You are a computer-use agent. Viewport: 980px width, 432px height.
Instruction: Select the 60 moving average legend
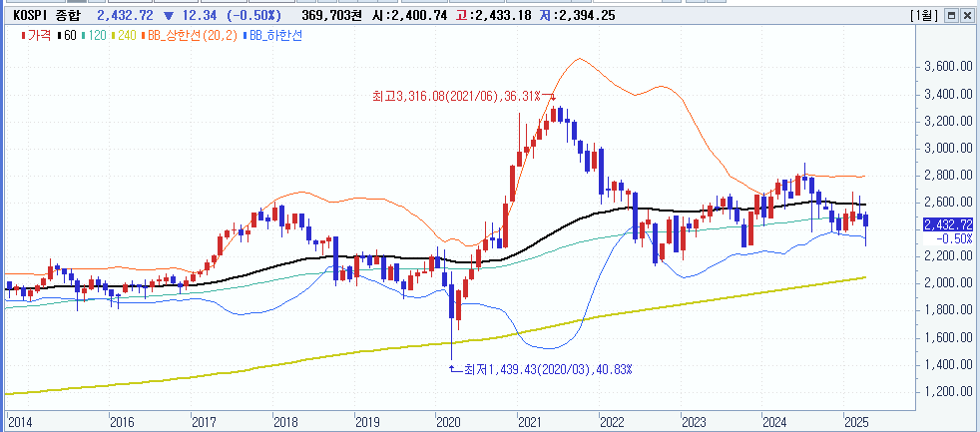click(x=68, y=35)
